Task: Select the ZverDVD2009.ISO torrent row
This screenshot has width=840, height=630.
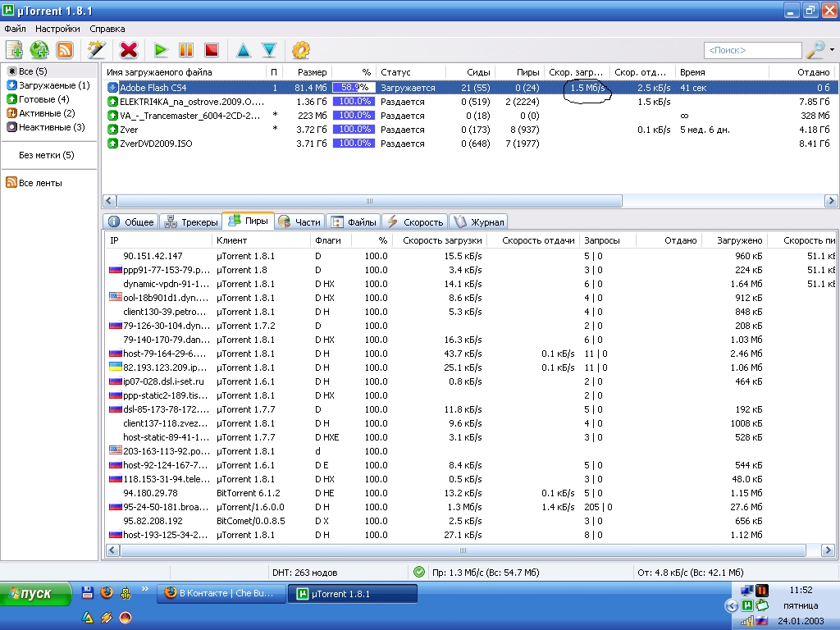Action: tap(156, 144)
